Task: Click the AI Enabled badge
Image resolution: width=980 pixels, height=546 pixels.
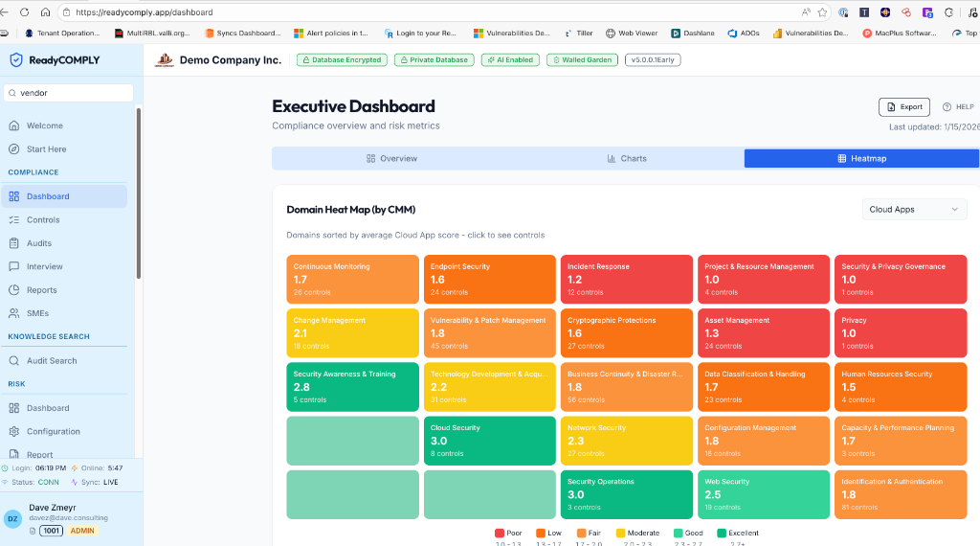Action: pos(510,60)
